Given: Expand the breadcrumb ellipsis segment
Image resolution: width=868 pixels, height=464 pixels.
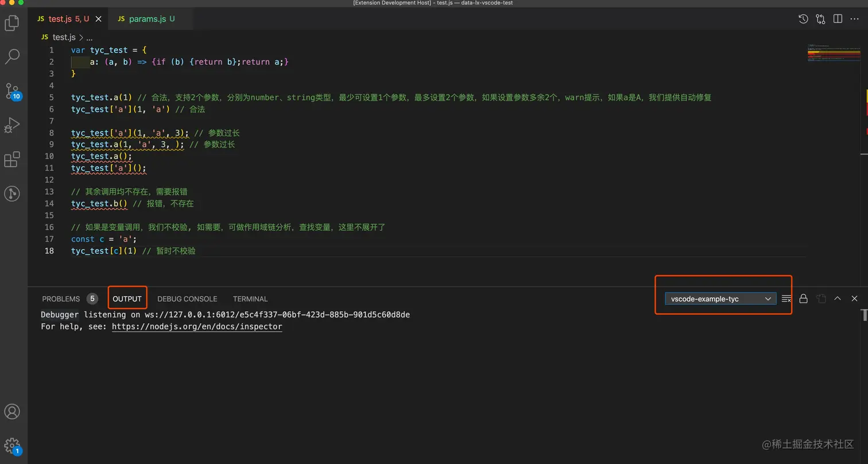Looking at the screenshot, I should [x=89, y=37].
